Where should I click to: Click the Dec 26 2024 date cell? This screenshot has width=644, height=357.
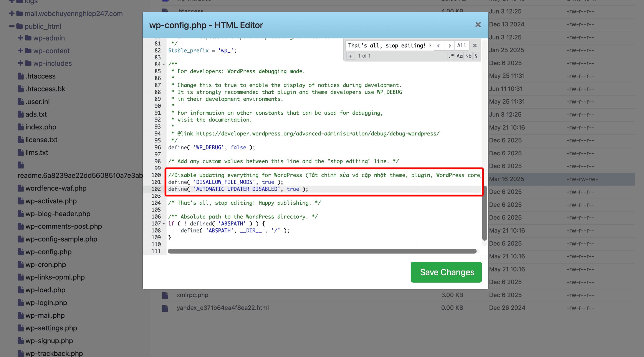click(507, 308)
